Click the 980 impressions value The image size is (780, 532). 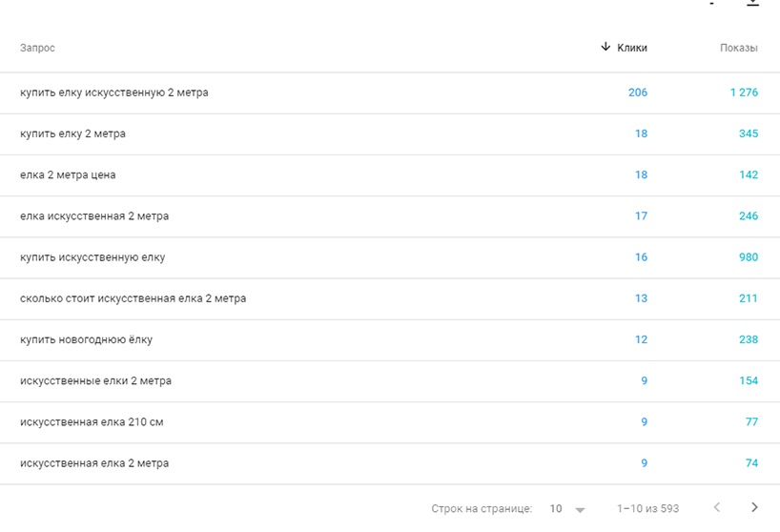[749, 257]
